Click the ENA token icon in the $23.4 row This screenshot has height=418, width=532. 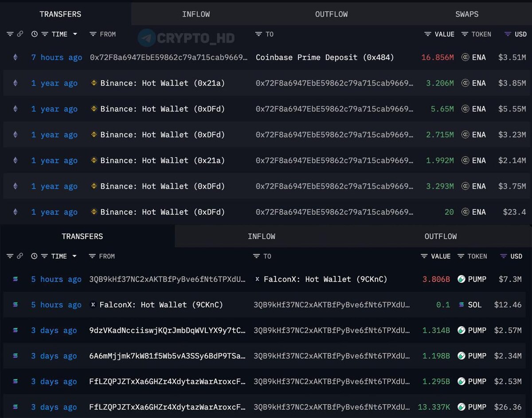[x=465, y=212]
